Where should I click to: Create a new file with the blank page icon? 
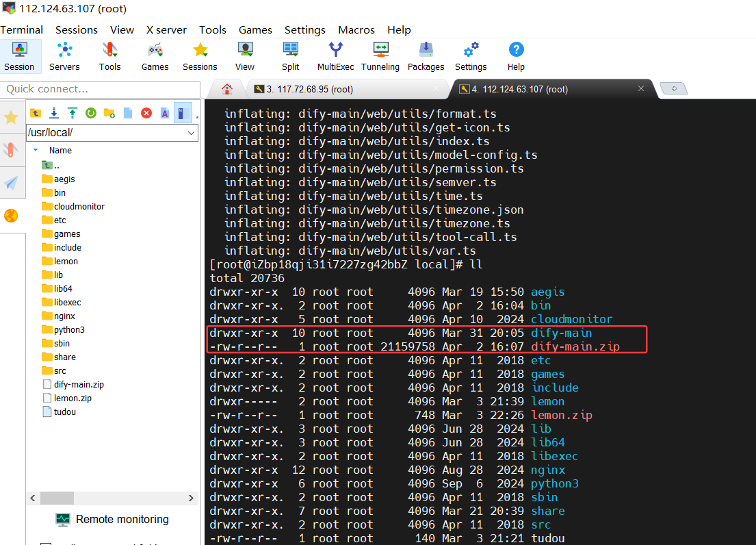coord(128,113)
